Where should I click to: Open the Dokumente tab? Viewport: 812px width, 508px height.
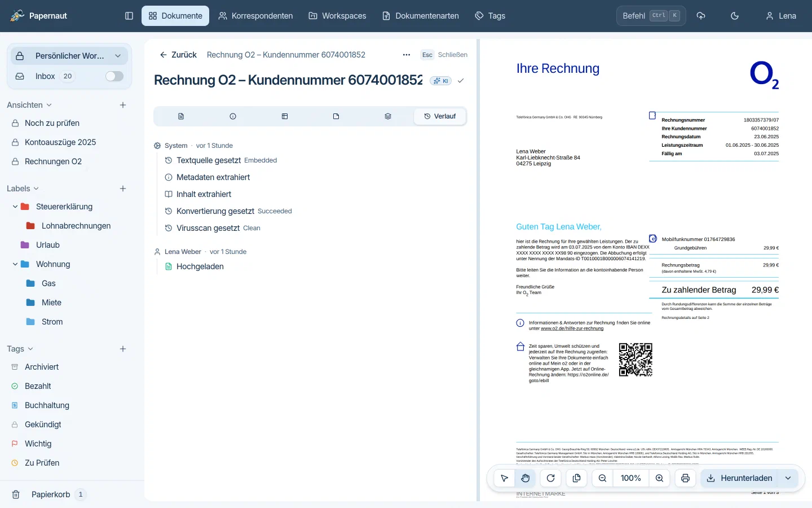[x=175, y=16]
